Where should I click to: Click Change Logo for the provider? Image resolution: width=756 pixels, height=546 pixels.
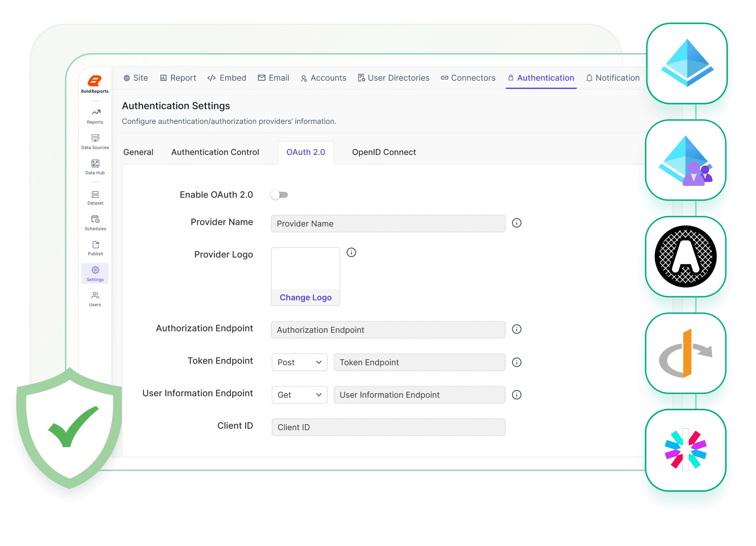[305, 297]
